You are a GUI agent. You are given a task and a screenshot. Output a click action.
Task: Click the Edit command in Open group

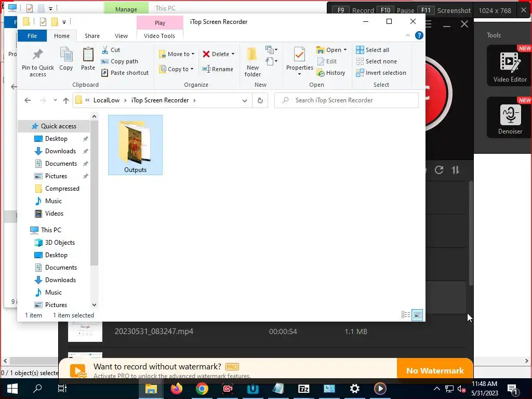point(327,61)
